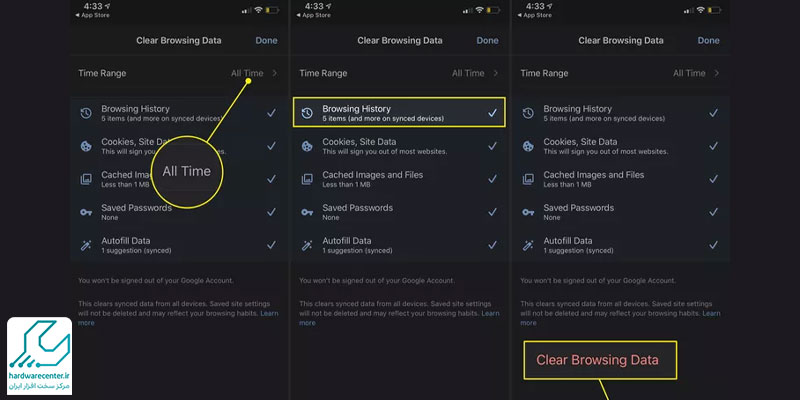Screen dimensions: 800x400
Task: Uncheck the highlighted Browsing History checkmark
Action: coord(491,113)
